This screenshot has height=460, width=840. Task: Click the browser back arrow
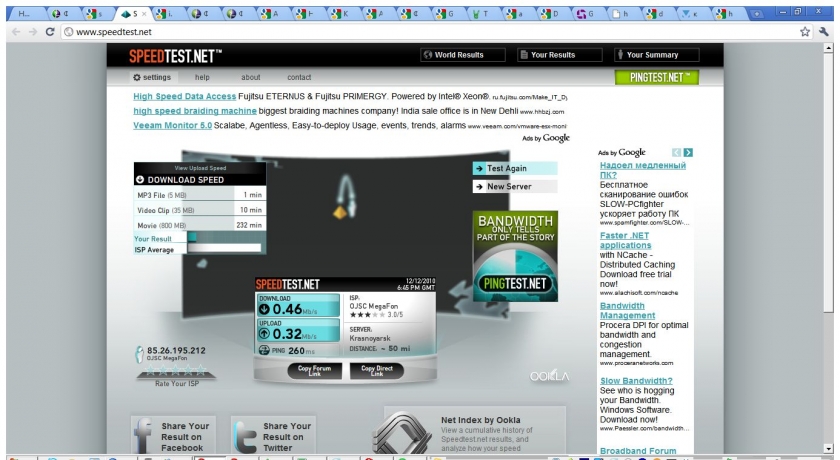(17, 32)
